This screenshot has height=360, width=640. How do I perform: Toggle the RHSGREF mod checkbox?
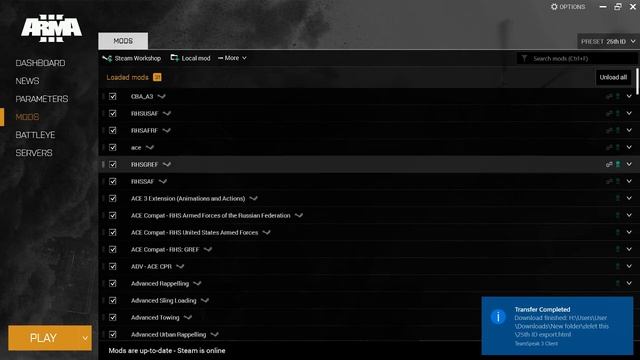click(x=113, y=164)
